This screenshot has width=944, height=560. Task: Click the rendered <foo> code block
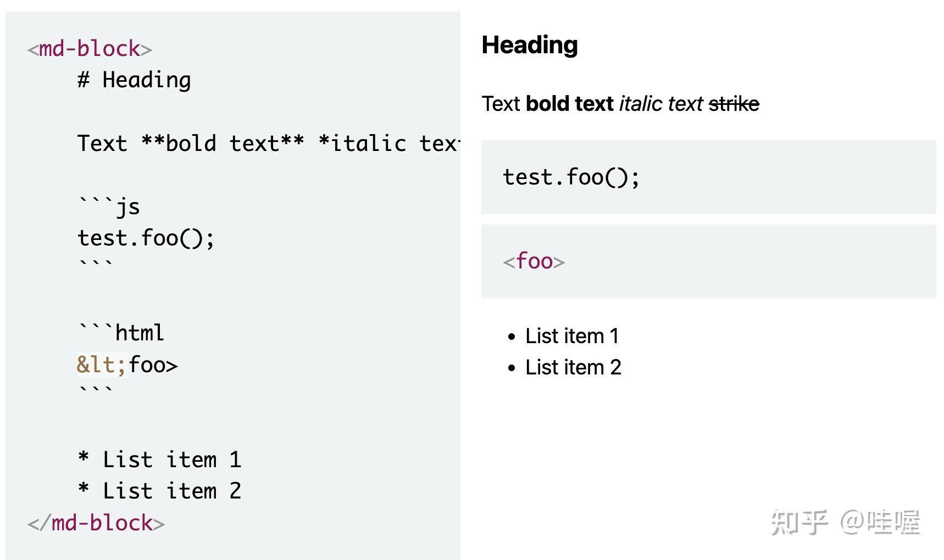(708, 261)
